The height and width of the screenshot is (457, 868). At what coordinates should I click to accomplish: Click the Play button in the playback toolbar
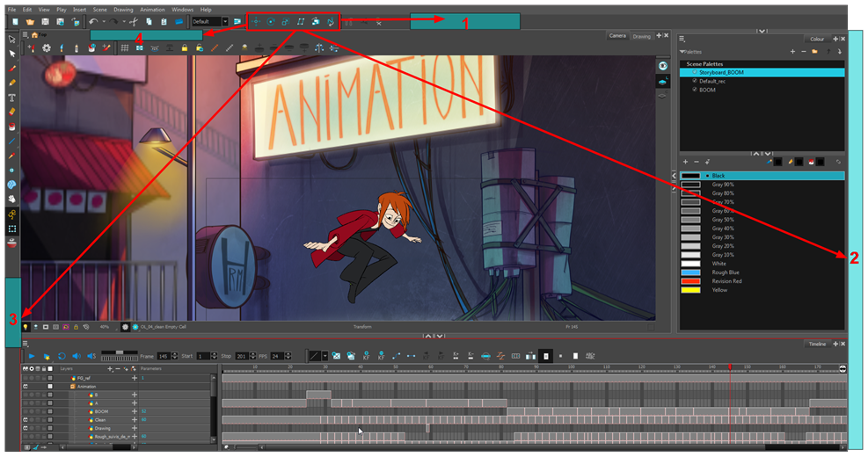tap(32, 356)
